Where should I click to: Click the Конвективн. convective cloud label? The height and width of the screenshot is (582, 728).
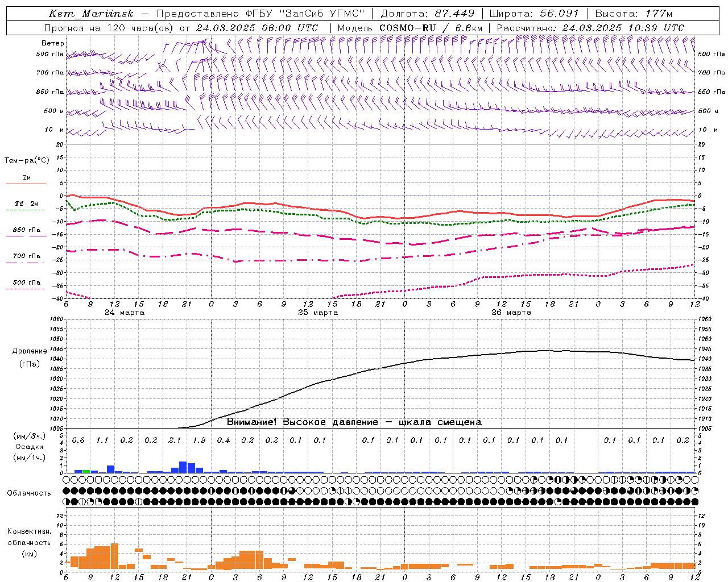click(30, 531)
